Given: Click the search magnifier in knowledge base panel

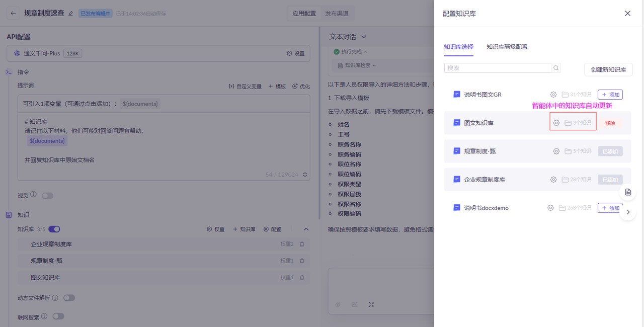Looking at the screenshot, I should (556, 68).
